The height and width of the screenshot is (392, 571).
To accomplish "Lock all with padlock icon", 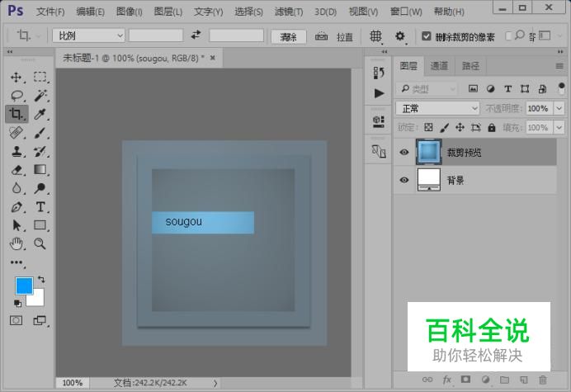I will [492, 127].
